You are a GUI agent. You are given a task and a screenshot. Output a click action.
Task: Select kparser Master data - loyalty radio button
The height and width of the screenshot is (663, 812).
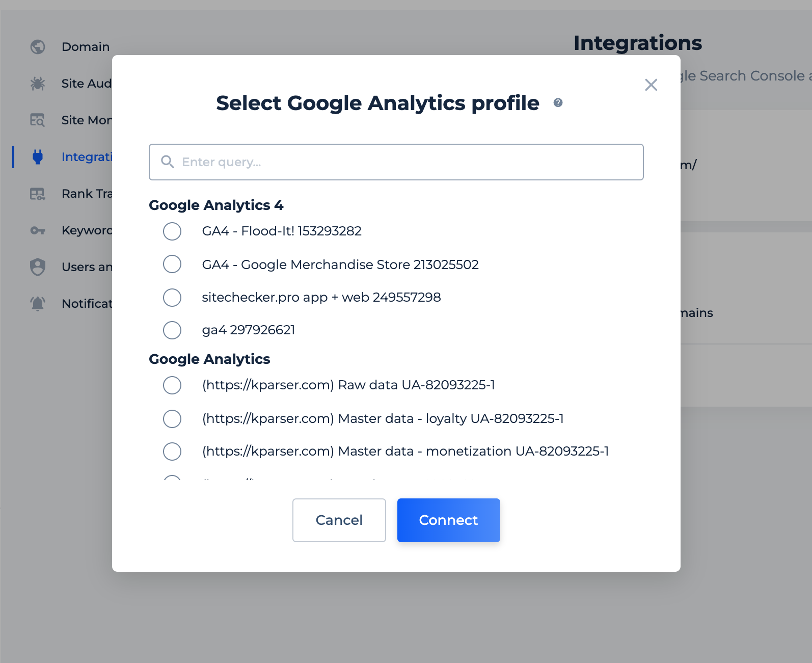[172, 419]
